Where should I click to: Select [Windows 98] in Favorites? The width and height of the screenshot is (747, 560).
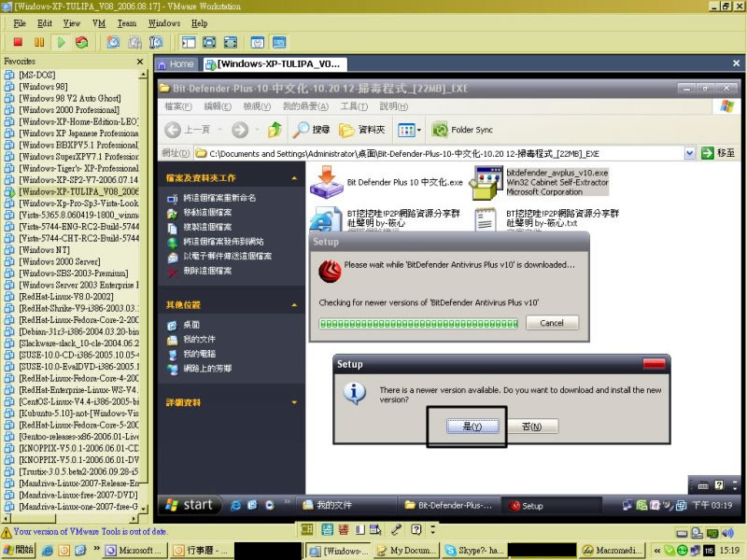pos(43,87)
